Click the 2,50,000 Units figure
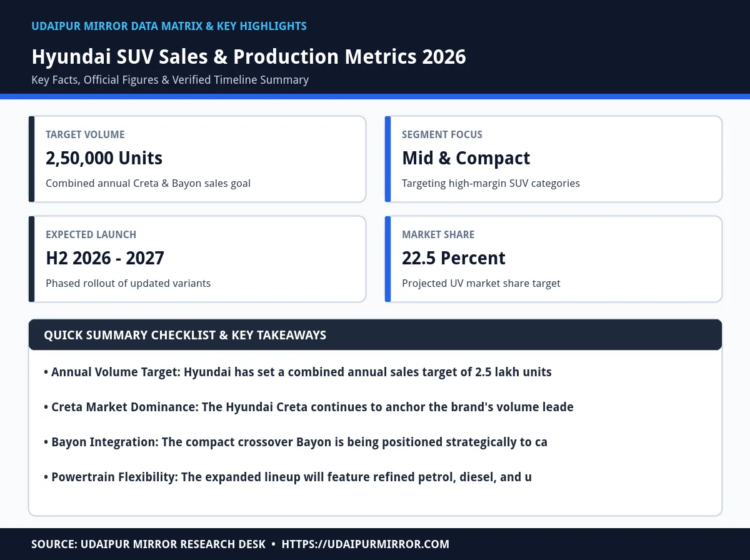Screen dimensions: 750x560 click(x=104, y=158)
